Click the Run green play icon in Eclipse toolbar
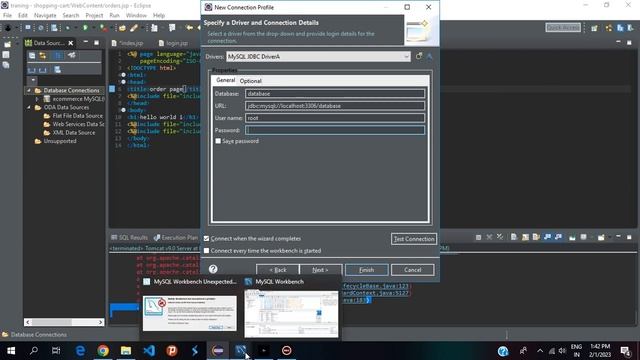Viewport: 640px width, 360px height. 85,28
